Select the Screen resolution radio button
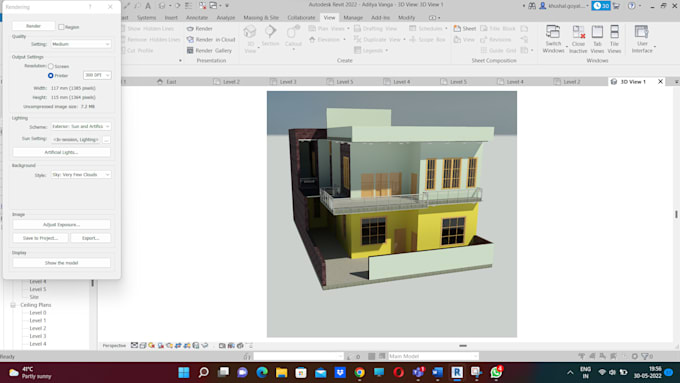Viewport: 680px width, 383px height. click(x=51, y=66)
